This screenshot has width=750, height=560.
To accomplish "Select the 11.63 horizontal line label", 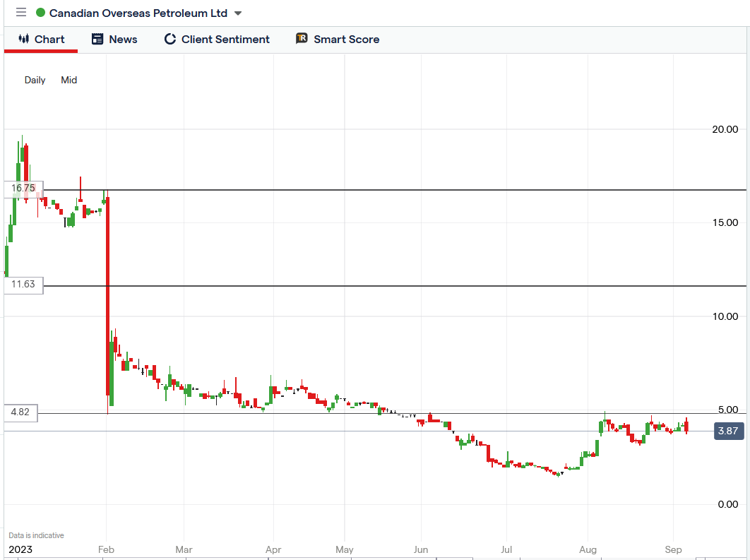I will click(23, 285).
